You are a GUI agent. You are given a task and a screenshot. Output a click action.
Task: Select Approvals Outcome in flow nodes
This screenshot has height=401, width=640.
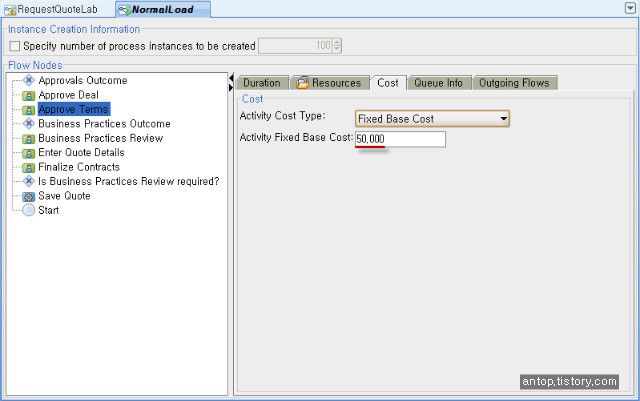(x=83, y=80)
